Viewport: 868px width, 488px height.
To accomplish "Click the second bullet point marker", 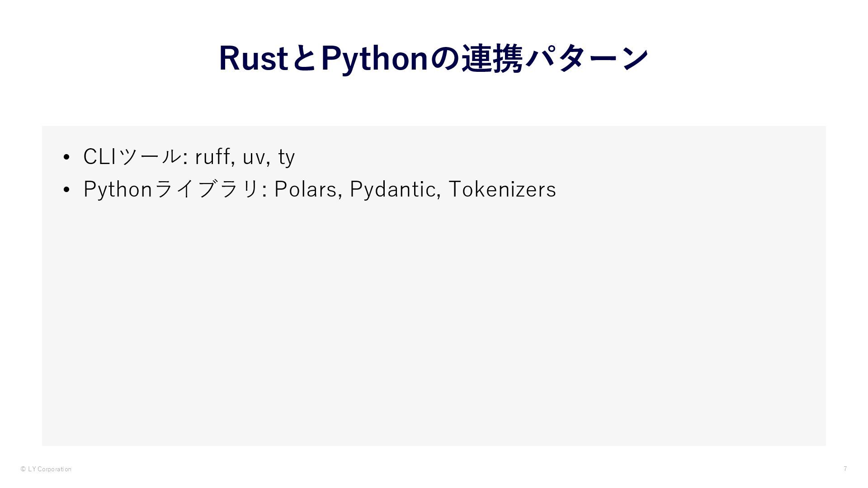I will (x=66, y=190).
